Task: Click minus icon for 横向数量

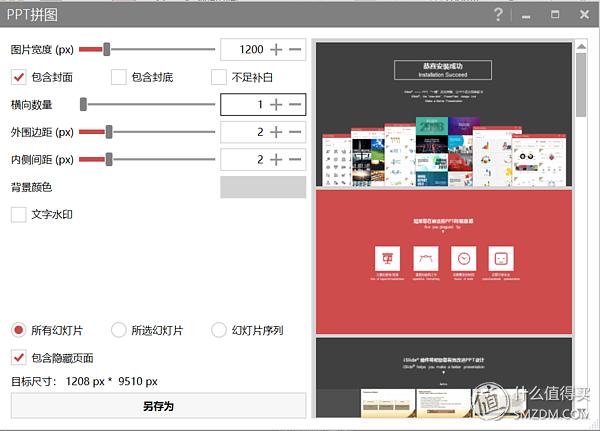Action: (x=295, y=104)
